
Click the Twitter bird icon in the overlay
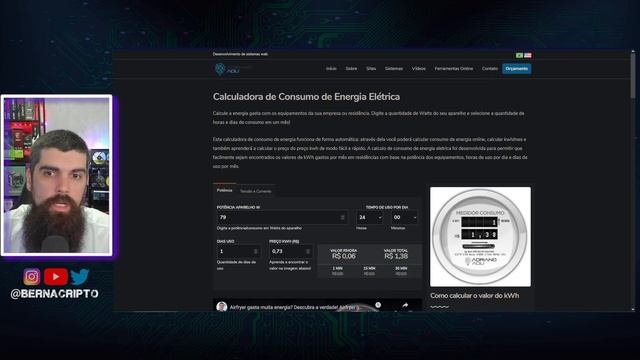click(80, 277)
